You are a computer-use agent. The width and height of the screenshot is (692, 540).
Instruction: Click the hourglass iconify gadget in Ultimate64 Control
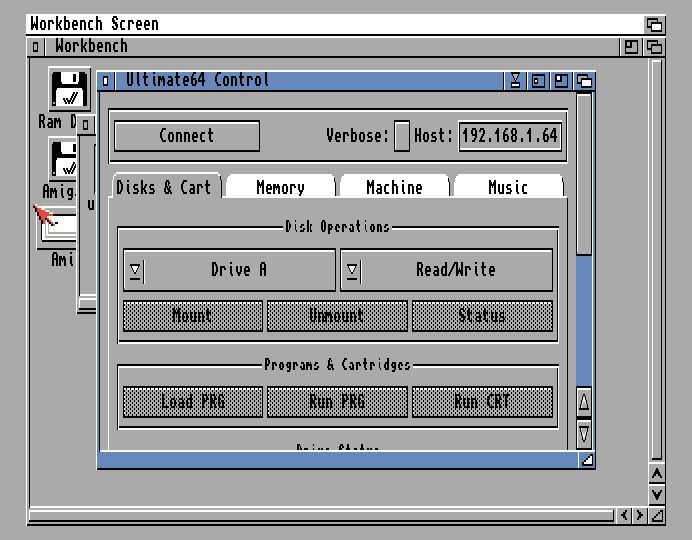tap(515, 81)
